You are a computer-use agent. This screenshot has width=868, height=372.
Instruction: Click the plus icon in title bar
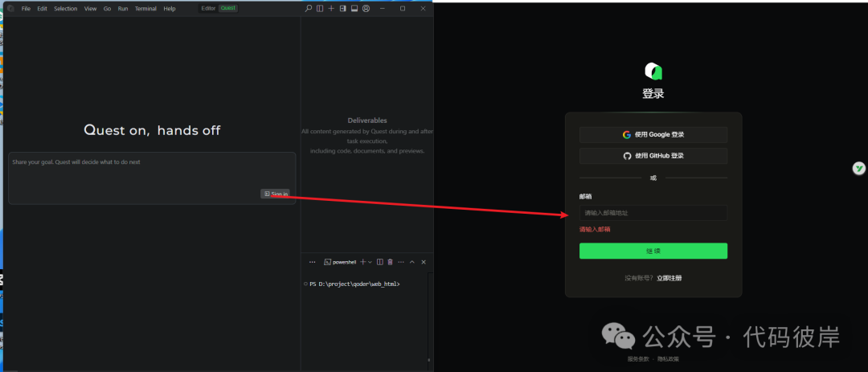coord(331,8)
